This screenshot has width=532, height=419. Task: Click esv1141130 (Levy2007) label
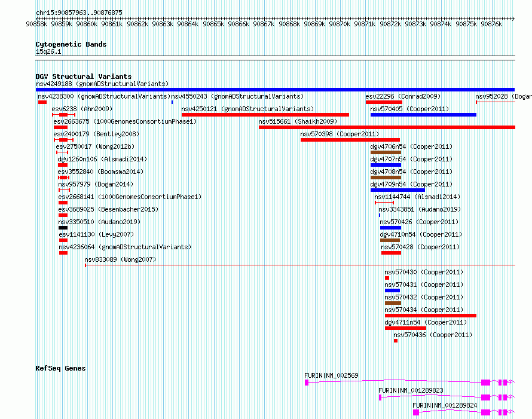point(96,234)
